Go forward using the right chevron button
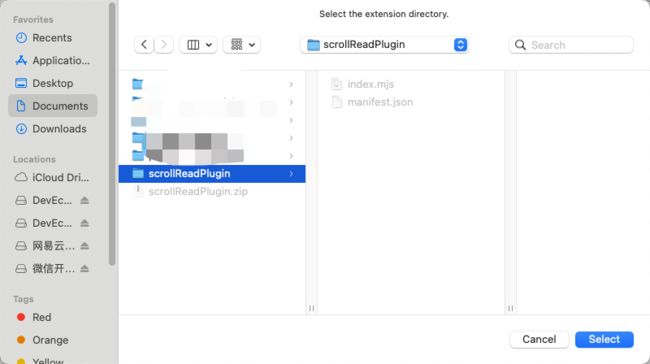Screen dimensions: 650x364 (164, 44)
